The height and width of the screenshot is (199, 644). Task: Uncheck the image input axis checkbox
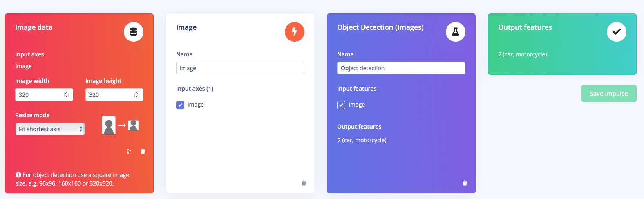[180, 105]
